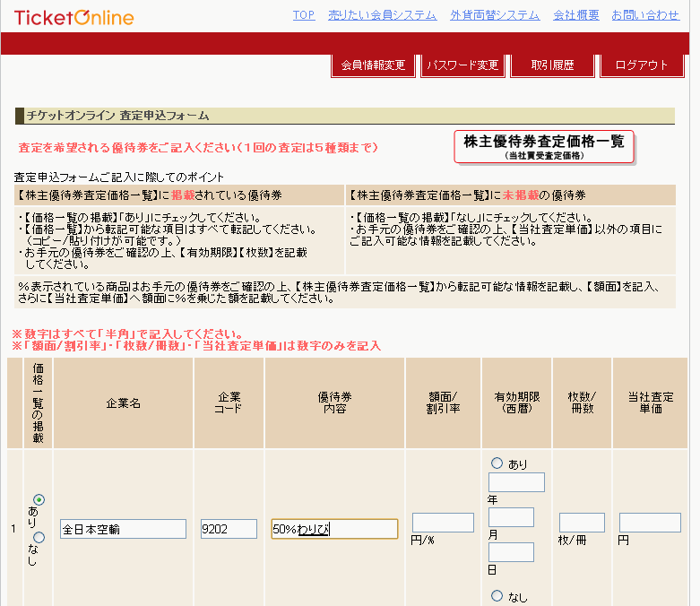The width and height of the screenshot is (700, 606).
Task: Select あり radio for 有効期限
Action: click(x=497, y=463)
